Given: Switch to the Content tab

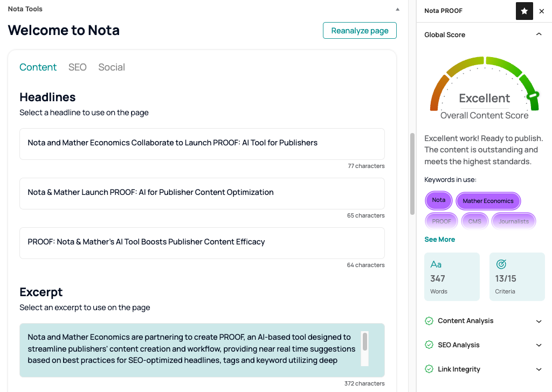Looking at the screenshot, I should pyautogui.click(x=38, y=67).
